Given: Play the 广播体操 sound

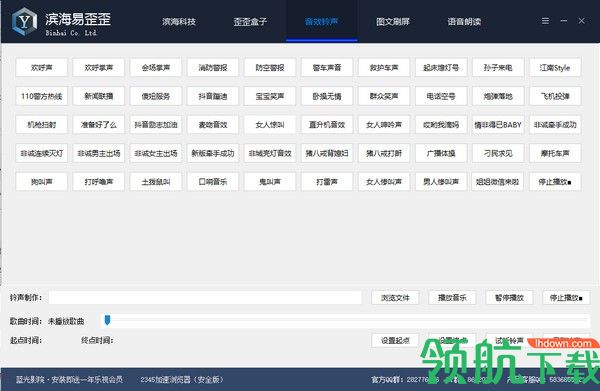Looking at the screenshot, I should click(441, 153).
